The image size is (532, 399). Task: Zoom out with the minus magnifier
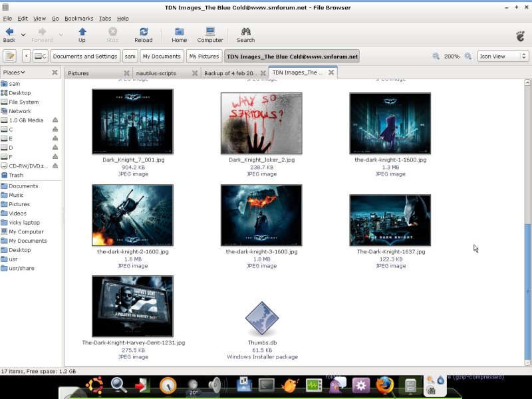click(436, 57)
